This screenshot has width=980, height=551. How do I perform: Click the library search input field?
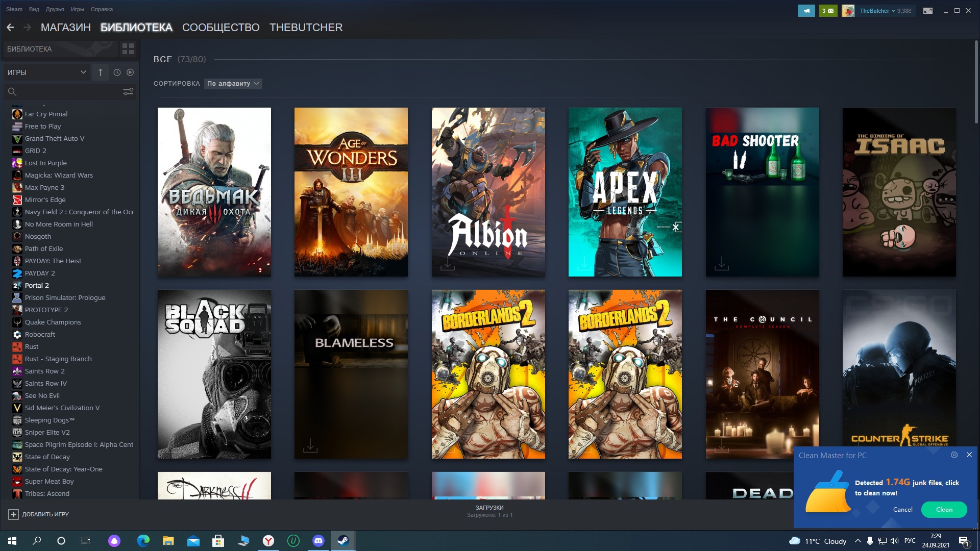tap(70, 91)
